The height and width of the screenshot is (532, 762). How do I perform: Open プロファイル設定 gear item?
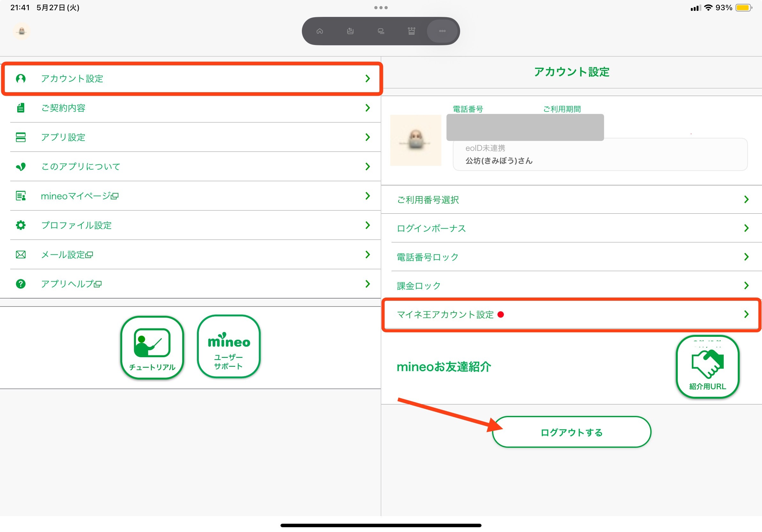click(x=192, y=225)
